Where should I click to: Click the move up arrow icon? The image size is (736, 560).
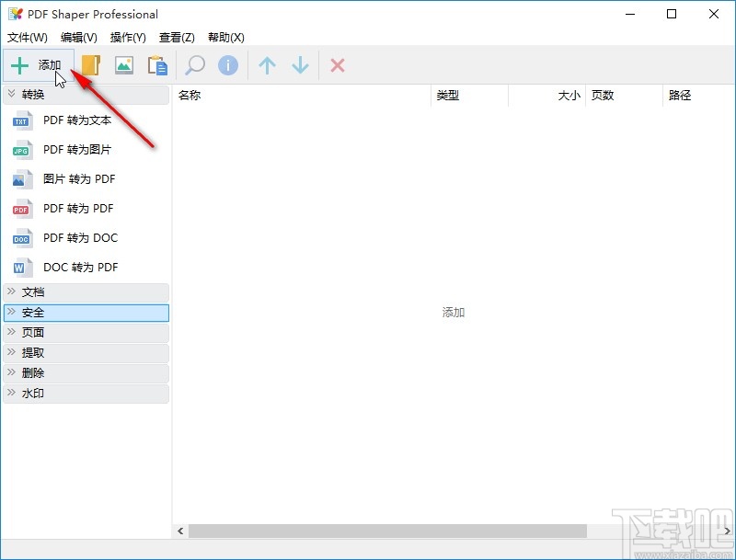coord(266,64)
